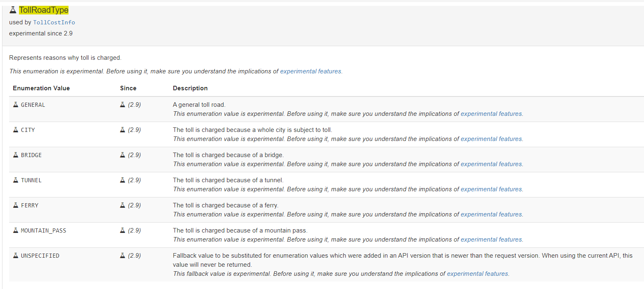
Task: Click the flask icon next to TUNNEL
Action: pyautogui.click(x=16, y=180)
